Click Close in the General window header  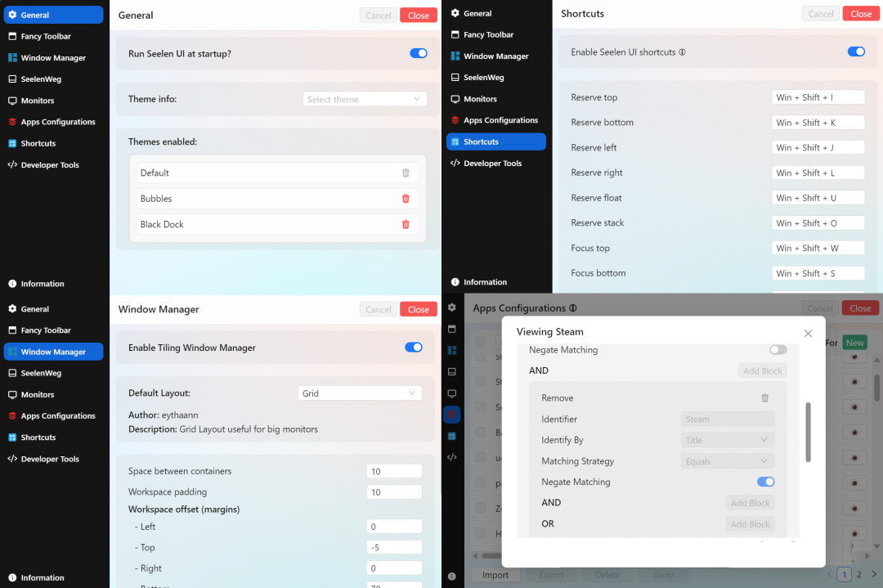(419, 16)
